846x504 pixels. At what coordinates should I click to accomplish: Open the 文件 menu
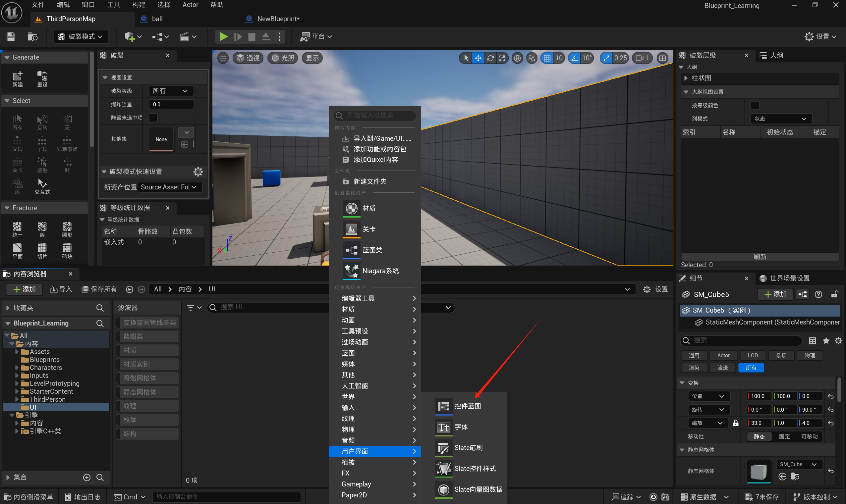pos(38,5)
